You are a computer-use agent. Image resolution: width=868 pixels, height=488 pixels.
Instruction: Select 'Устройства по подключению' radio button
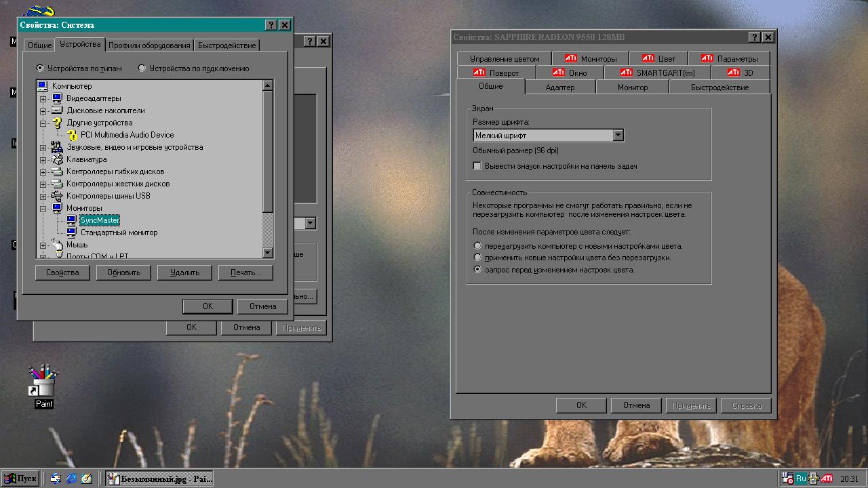coord(142,68)
